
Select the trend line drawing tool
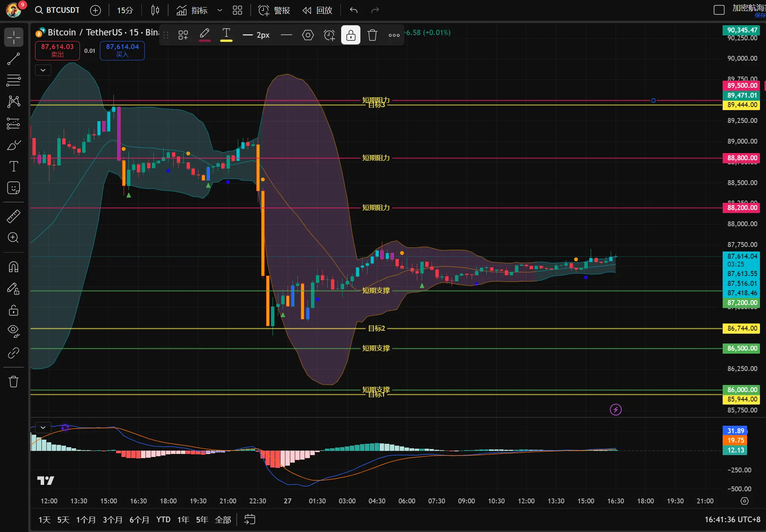coord(14,59)
